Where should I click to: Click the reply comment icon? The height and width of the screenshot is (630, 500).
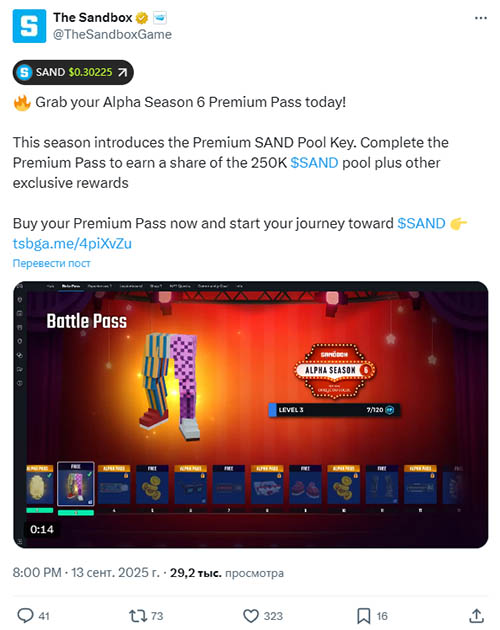click(x=25, y=616)
